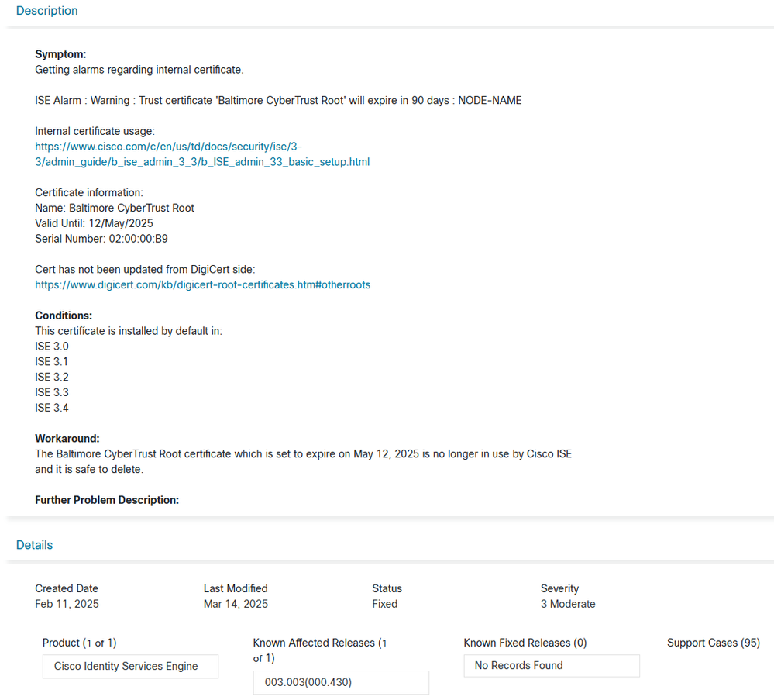This screenshot has height=700, width=774.
Task: Click the Feb 11, 2025 created date
Action: (67, 604)
